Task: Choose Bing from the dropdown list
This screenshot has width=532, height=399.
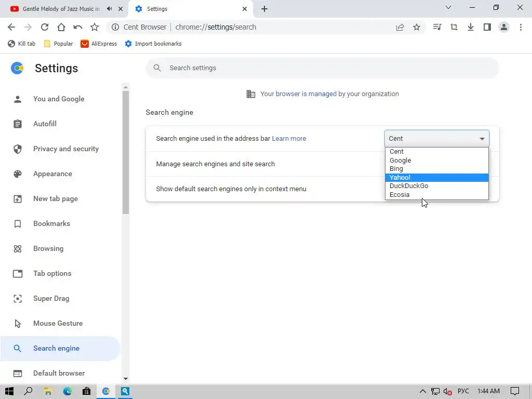Action: pos(436,169)
